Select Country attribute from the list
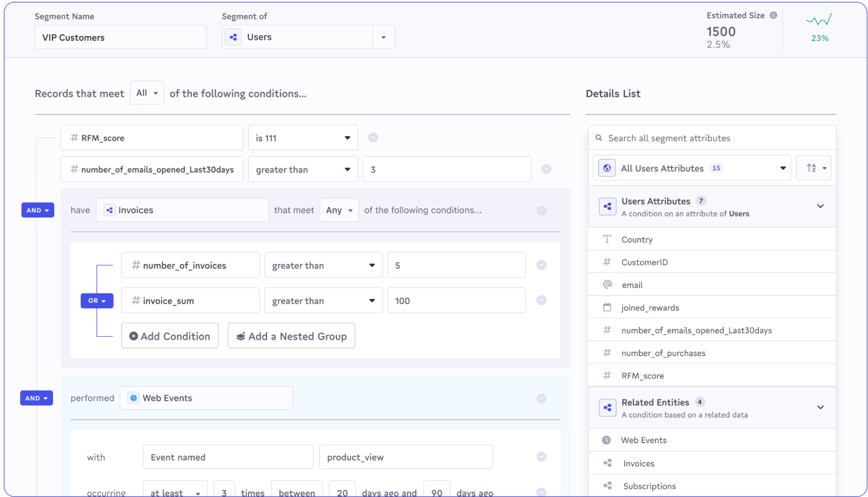This screenshot has width=868, height=497. [637, 239]
